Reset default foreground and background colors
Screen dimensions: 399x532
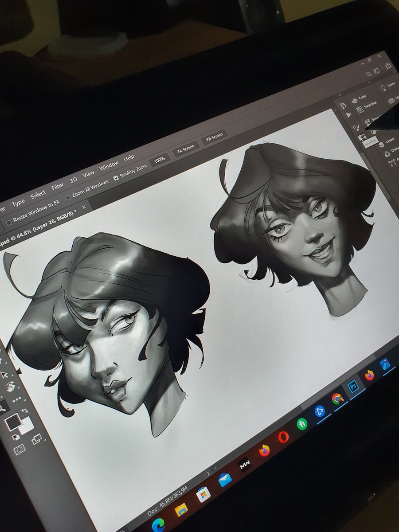pyautogui.click(x=15, y=437)
